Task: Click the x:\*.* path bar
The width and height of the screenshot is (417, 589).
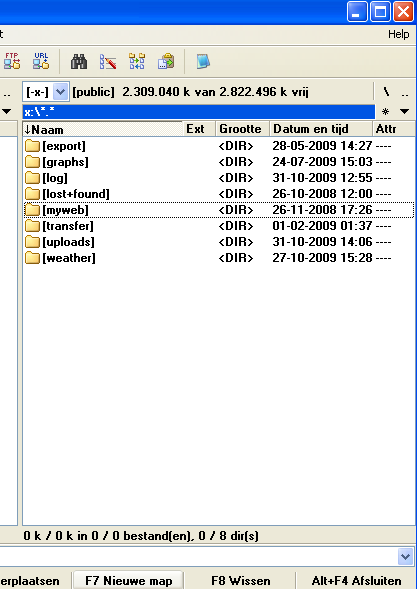Action: (x=199, y=112)
